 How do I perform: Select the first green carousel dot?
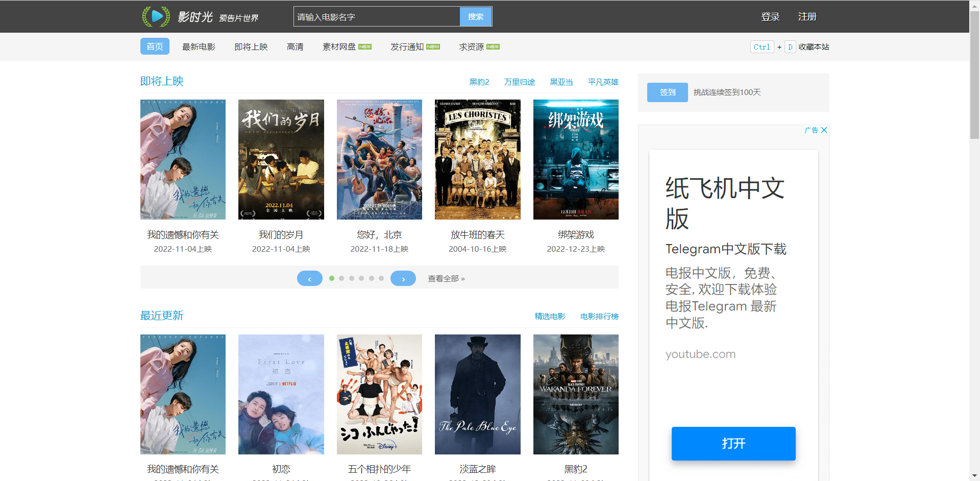click(332, 278)
